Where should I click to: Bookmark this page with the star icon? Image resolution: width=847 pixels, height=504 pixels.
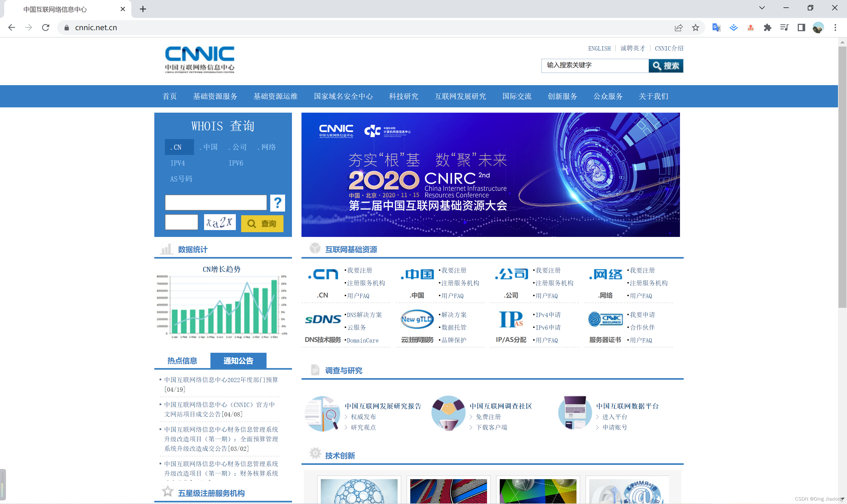point(695,28)
